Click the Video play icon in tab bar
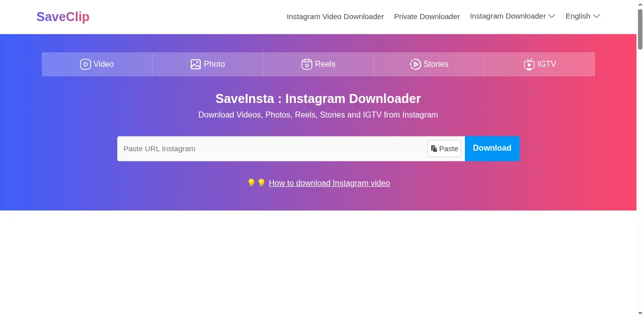 pos(86,64)
